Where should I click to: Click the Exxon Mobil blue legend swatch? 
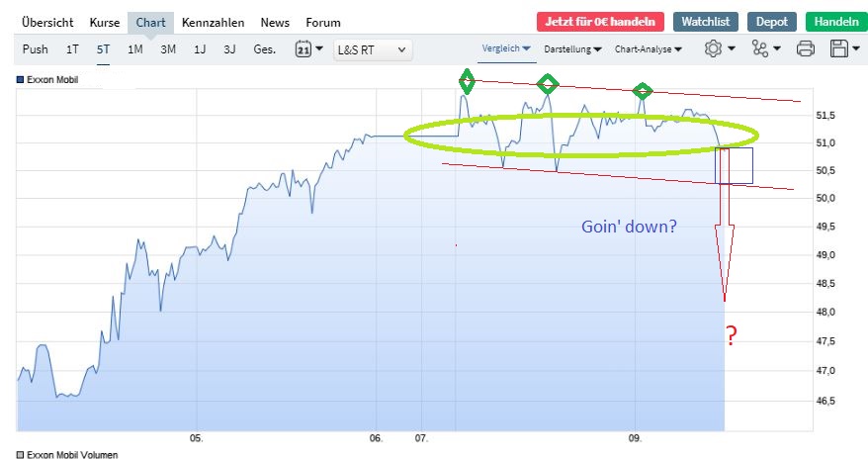click(x=21, y=79)
